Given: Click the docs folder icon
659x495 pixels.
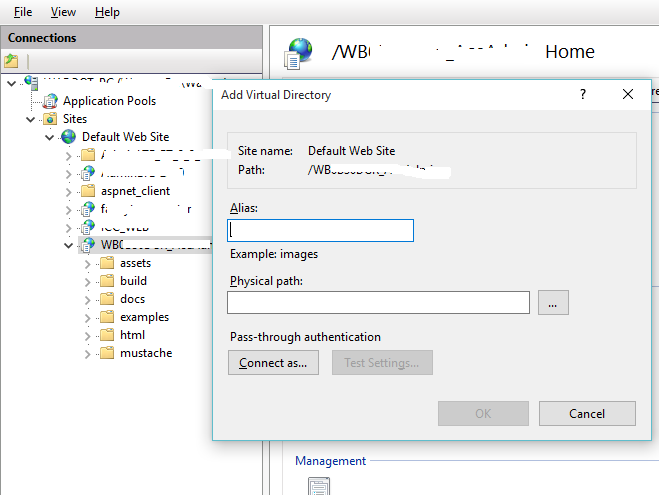Looking at the screenshot, I should coord(106,299).
